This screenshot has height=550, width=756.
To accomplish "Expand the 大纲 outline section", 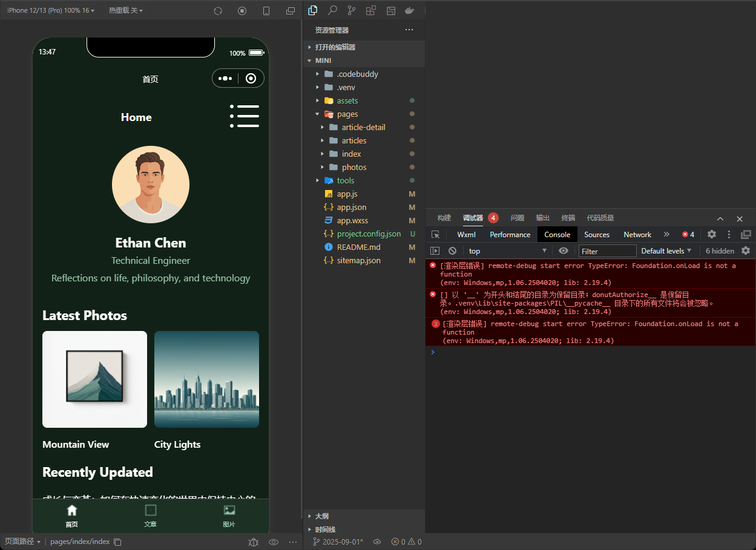I will click(364, 516).
